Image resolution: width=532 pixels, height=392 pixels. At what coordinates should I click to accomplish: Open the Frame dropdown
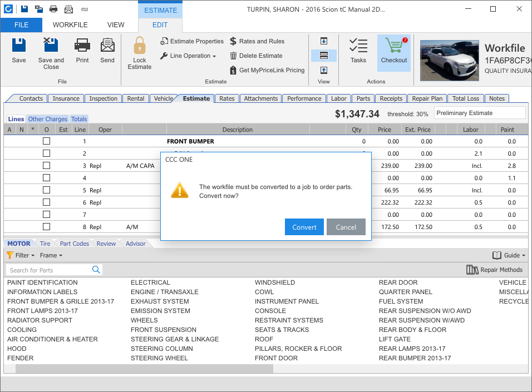point(51,255)
